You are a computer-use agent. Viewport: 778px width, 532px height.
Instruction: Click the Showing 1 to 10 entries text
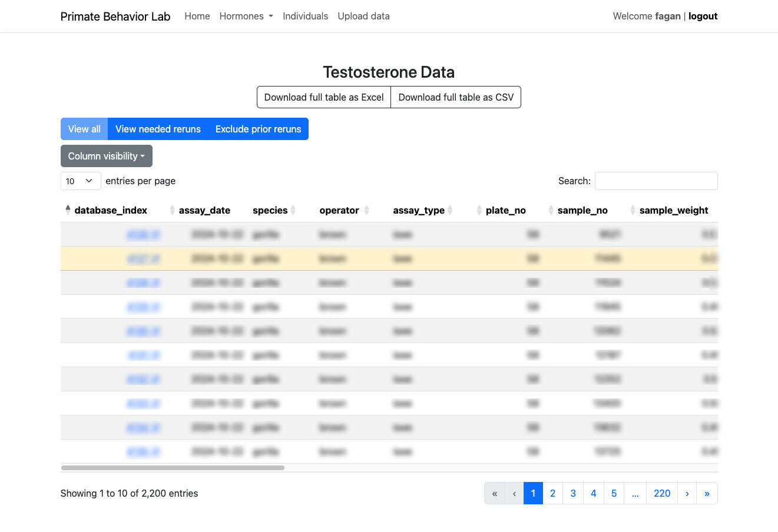(x=129, y=493)
